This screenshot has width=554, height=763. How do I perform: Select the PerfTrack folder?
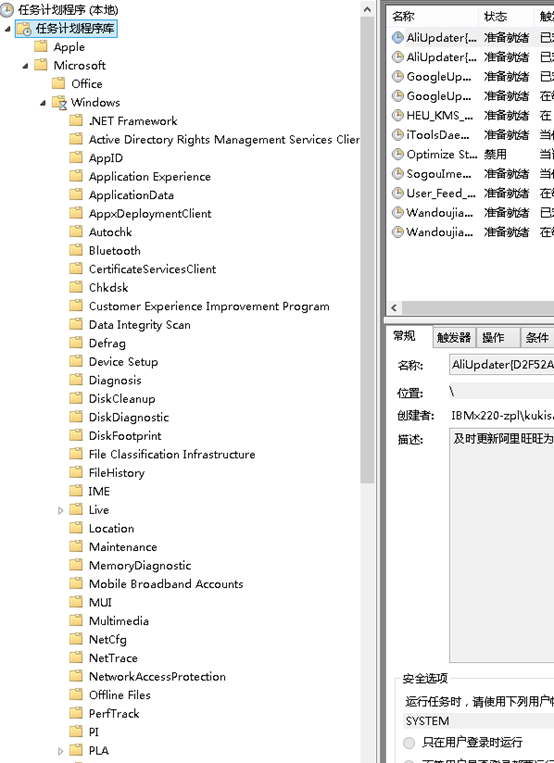point(114,713)
